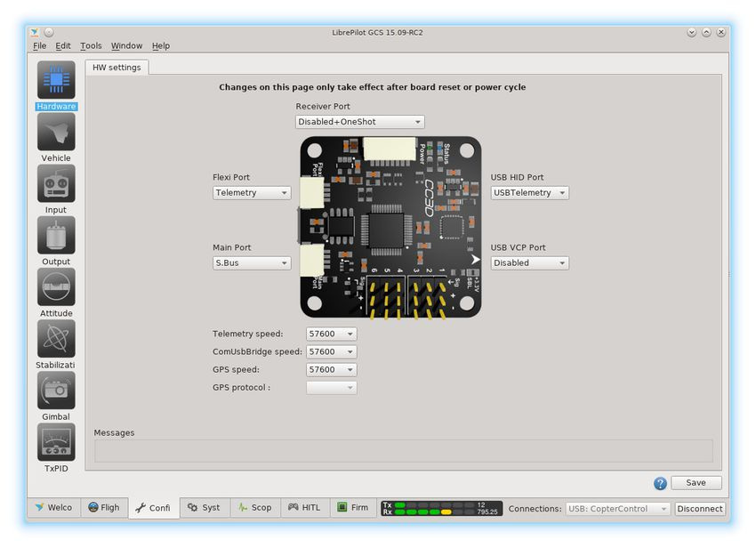This screenshot has width=756, height=548.
Task: Click the Main Port label above its dropdown
Action: point(232,247)
